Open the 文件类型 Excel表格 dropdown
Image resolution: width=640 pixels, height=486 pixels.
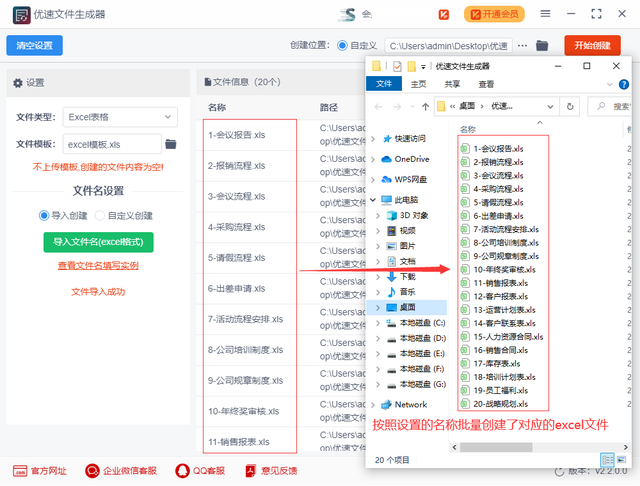120,117
